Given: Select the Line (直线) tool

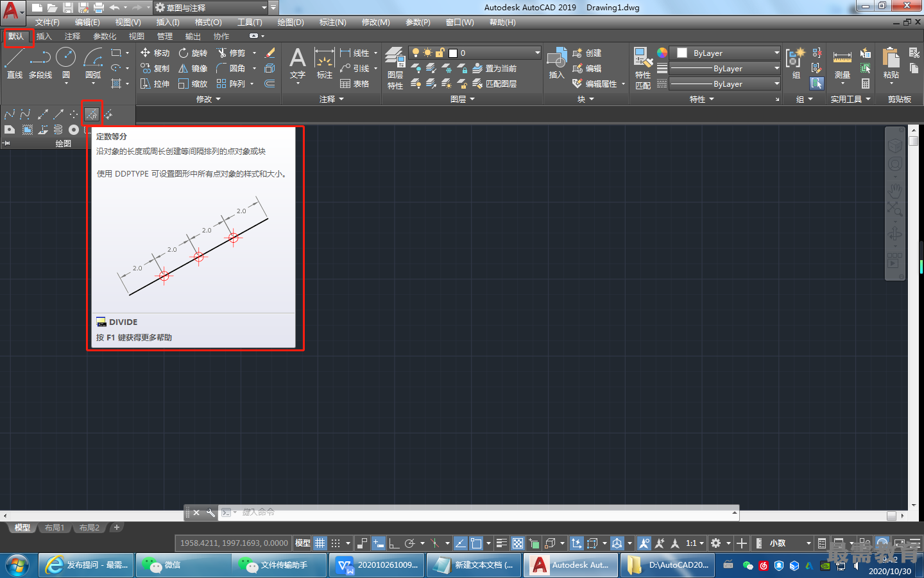Looking at the screenshot, I should pyautogui.click(x=15, y=63).
